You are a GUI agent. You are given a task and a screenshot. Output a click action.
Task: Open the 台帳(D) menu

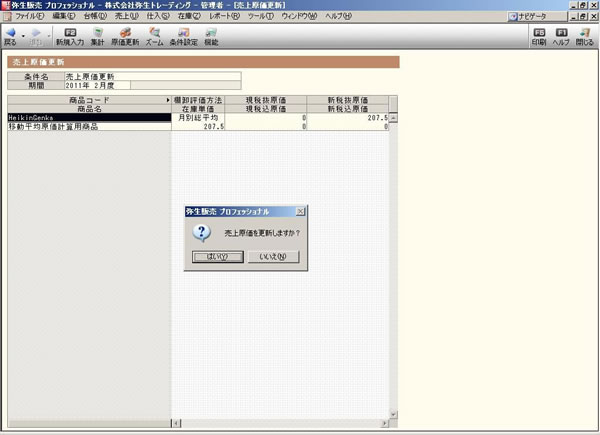click(95, 16)
